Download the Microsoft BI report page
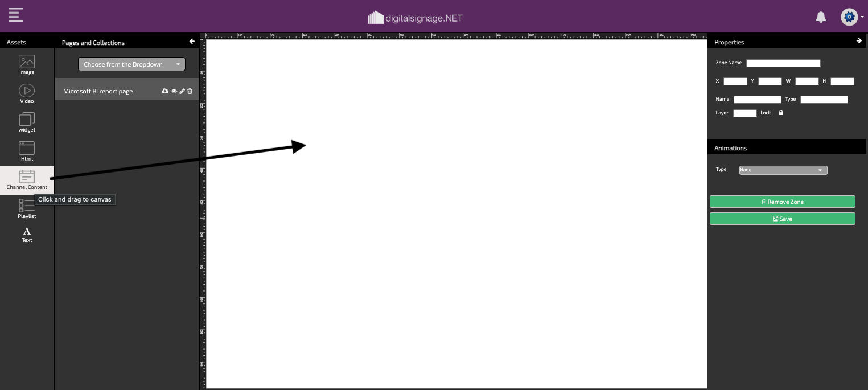Screen dimensions: 868x390 click(165, 91)
